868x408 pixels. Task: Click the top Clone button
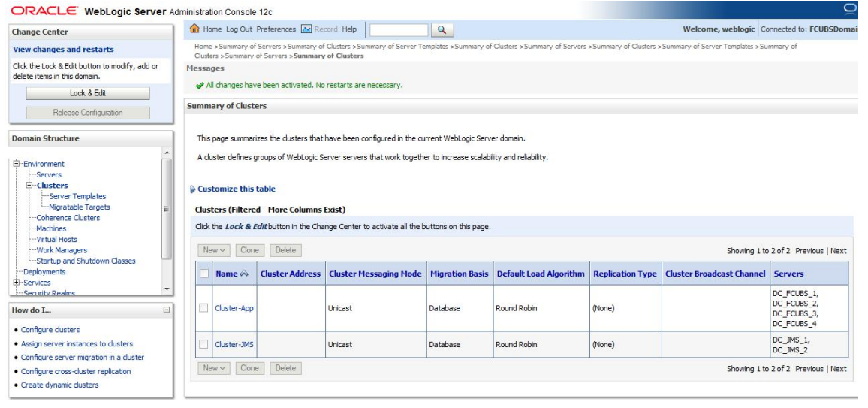point(249,250)
